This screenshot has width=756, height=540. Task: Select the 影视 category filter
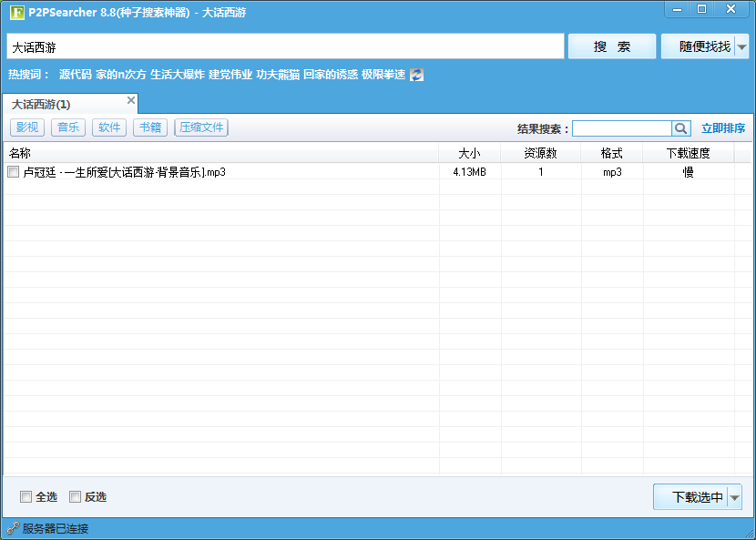[x=27, y=127]
